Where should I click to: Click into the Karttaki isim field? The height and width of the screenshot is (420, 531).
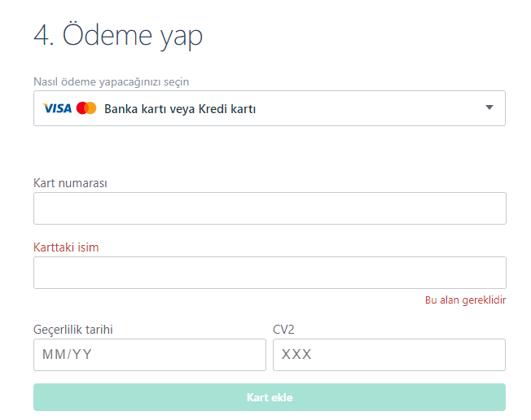point(270,273)
